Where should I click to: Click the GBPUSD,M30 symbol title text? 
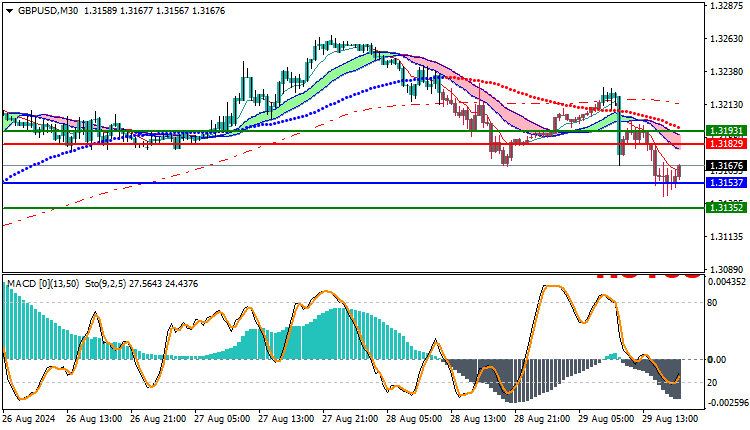48,11
